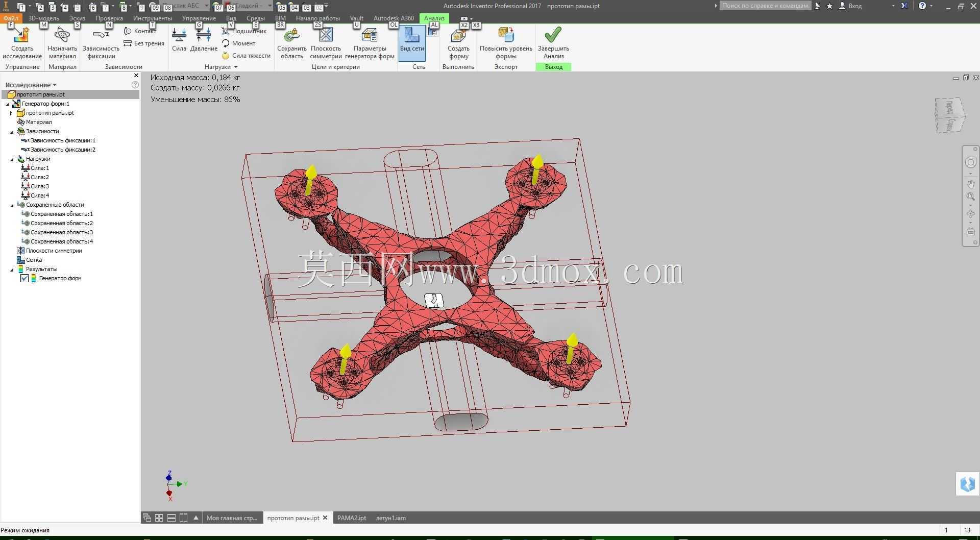
Task: Select the Сила load tool
Action: click(179, 40)
